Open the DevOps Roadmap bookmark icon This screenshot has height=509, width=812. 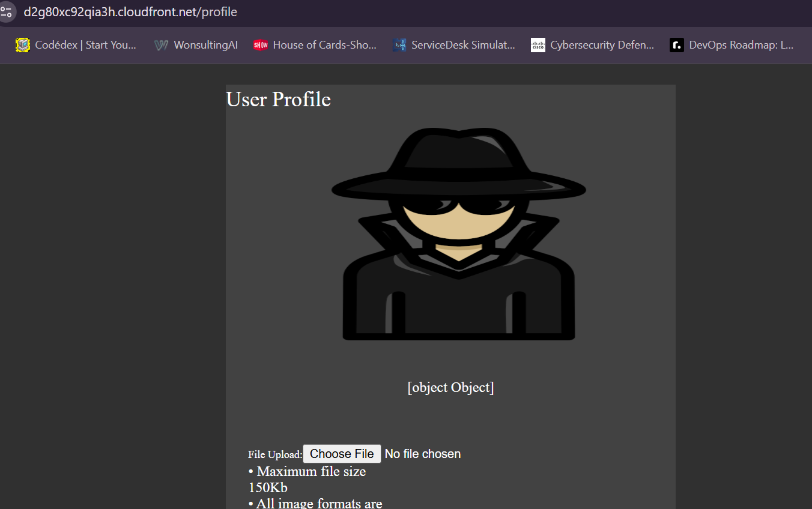tap(677, 45)
